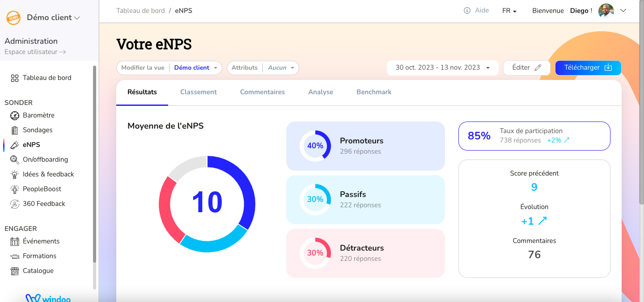644x302 pixels.
Task: Open Diego's profile avatar
Action: coord(606,11)
